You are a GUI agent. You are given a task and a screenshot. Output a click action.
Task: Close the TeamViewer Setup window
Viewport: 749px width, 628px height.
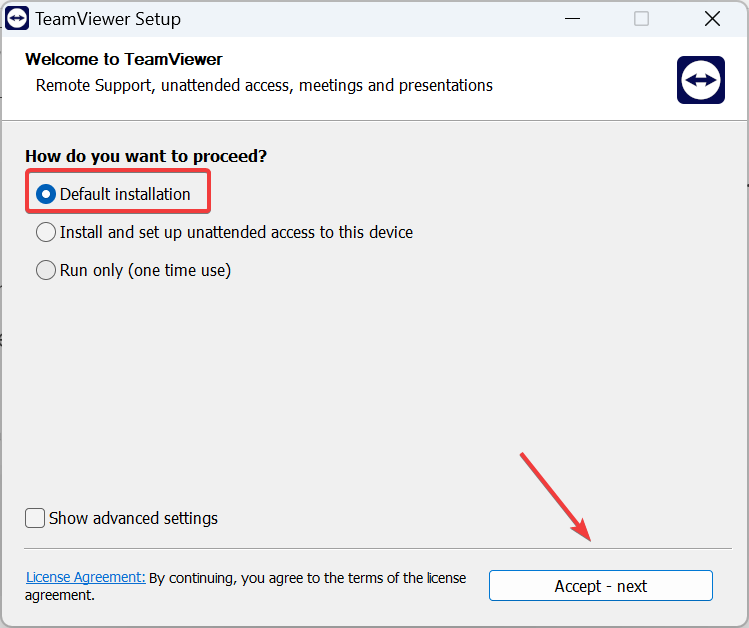tap(712, 19)
